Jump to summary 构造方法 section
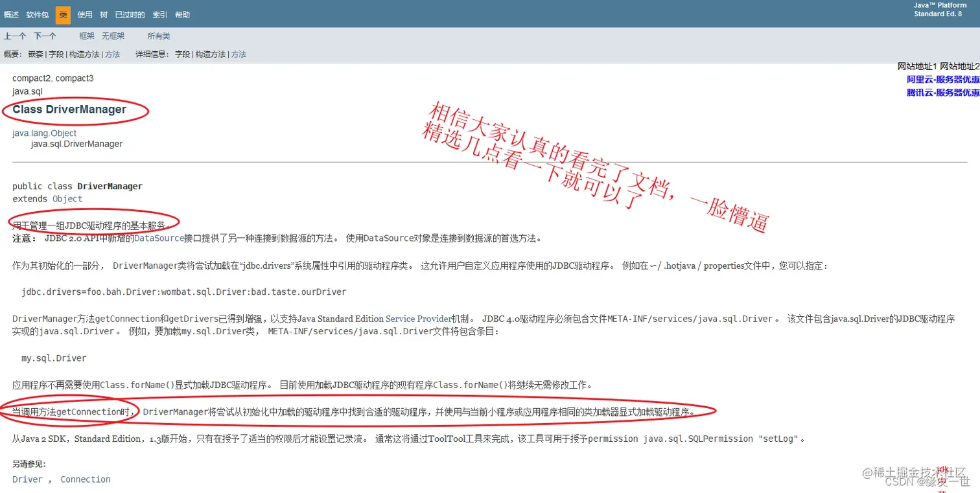 click(85, 54)
